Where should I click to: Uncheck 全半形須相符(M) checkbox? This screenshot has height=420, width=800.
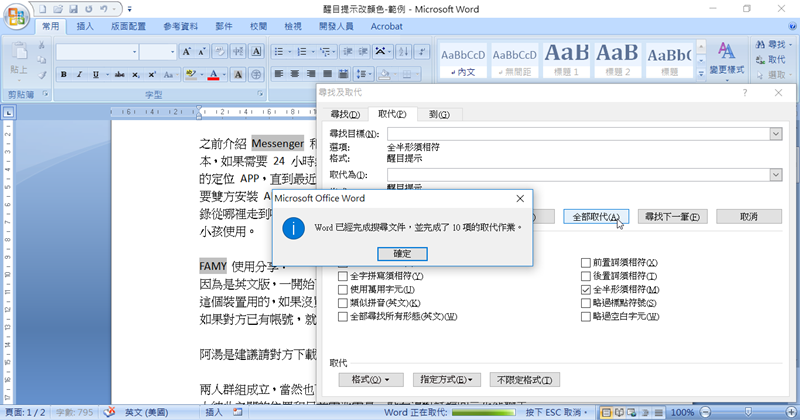pos(586,289)
